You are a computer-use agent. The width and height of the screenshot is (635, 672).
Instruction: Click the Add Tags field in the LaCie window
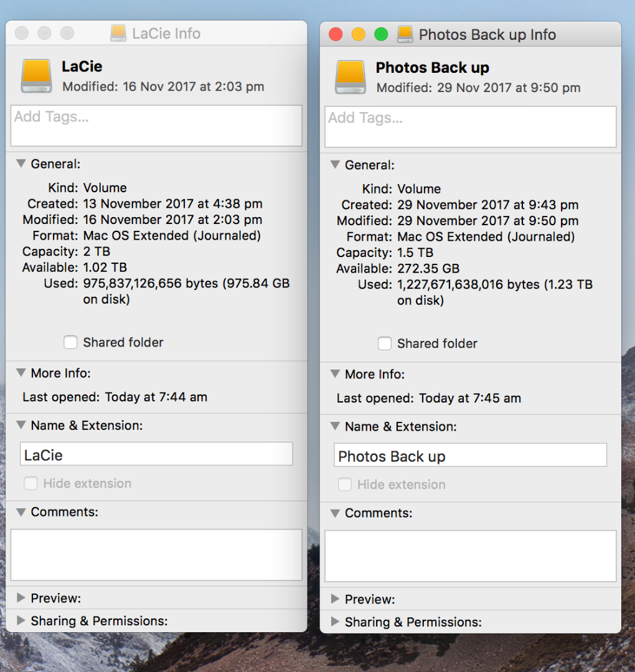coord(156,126)
